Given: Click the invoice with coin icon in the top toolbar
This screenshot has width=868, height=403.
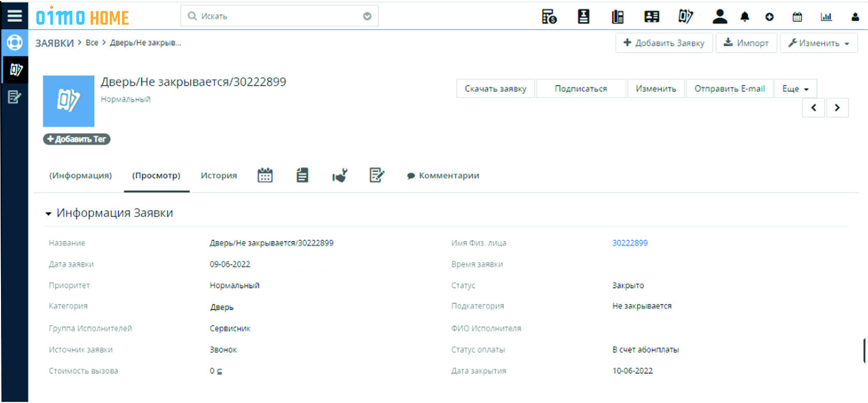Looking at the screenshot, I should (x=549, y=17).
